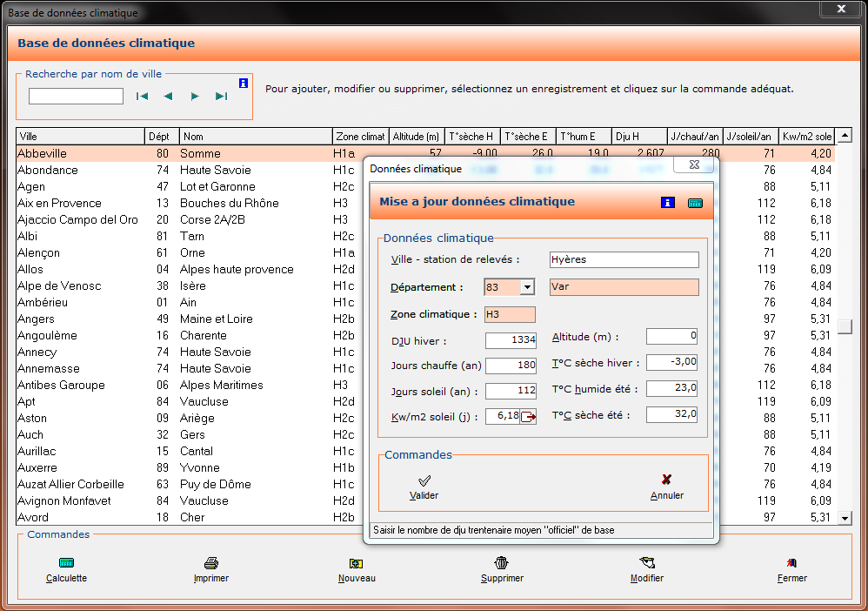Select the Ajaccio Campo del Oro row
Image resolution: width=868 pixels, height=611 pixels.
pyautogui.click(x=78, y=219)
